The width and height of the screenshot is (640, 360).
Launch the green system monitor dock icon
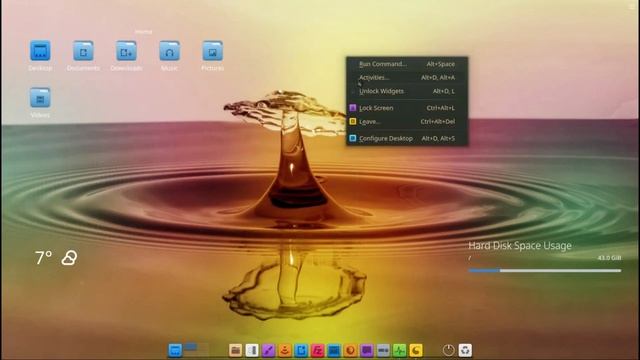tap(399, 350)
